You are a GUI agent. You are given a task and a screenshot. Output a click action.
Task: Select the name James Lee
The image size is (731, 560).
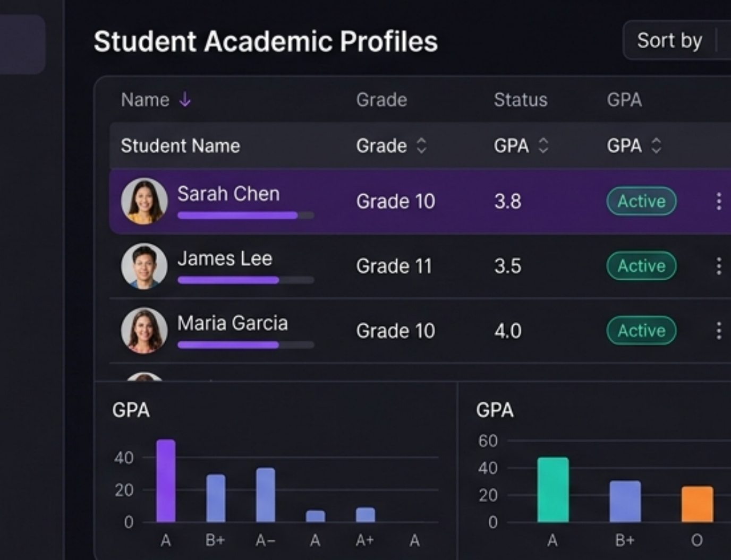(x=225, y=259)
